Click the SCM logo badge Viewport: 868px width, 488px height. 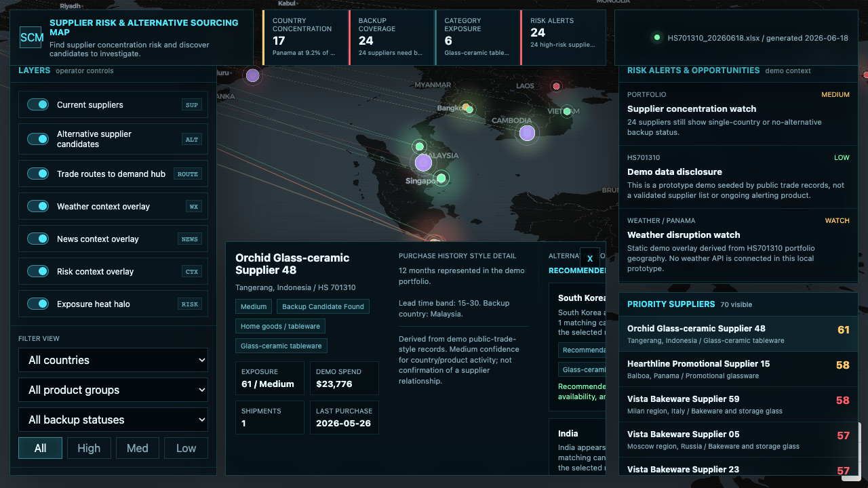pyautogui.click(x=32, y=38)
